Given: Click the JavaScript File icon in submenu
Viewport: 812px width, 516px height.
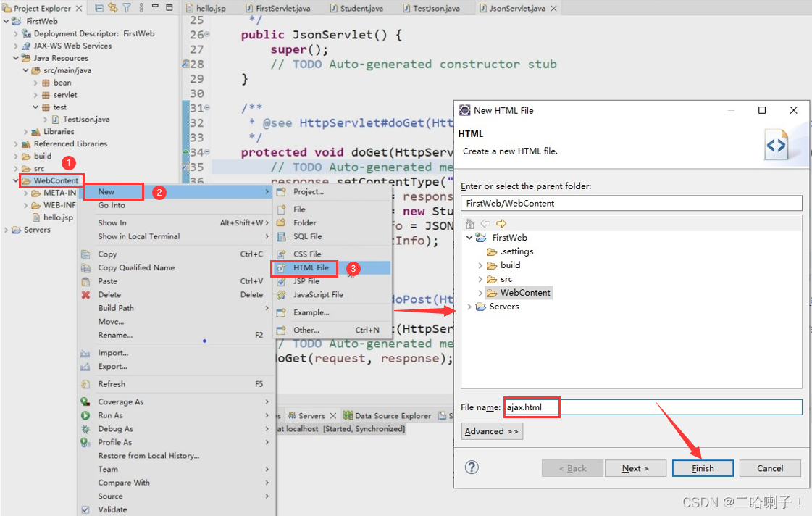Looking at the screenshot, I should click(281, 295).
